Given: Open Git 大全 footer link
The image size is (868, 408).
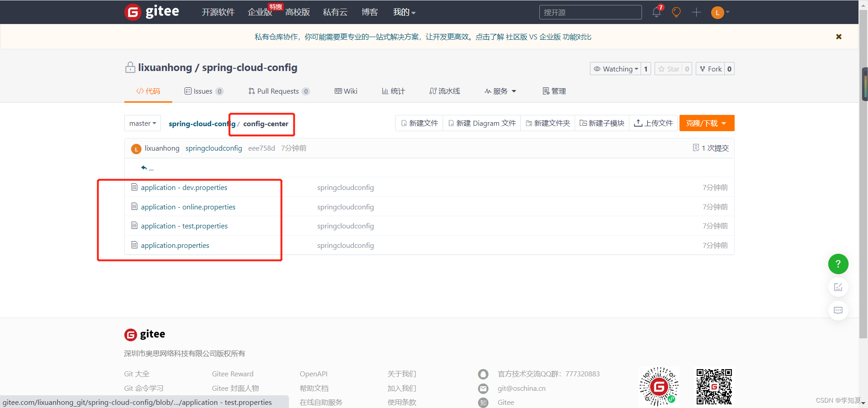Looking at the screenshot, I should click(137, 374).
